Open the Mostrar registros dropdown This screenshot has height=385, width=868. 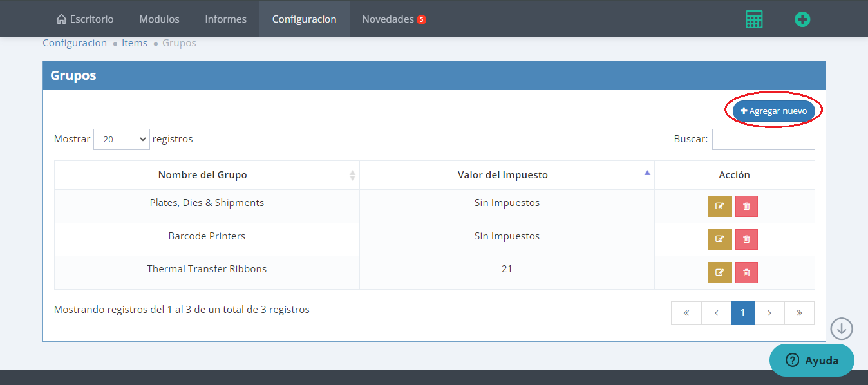[121, 139]
